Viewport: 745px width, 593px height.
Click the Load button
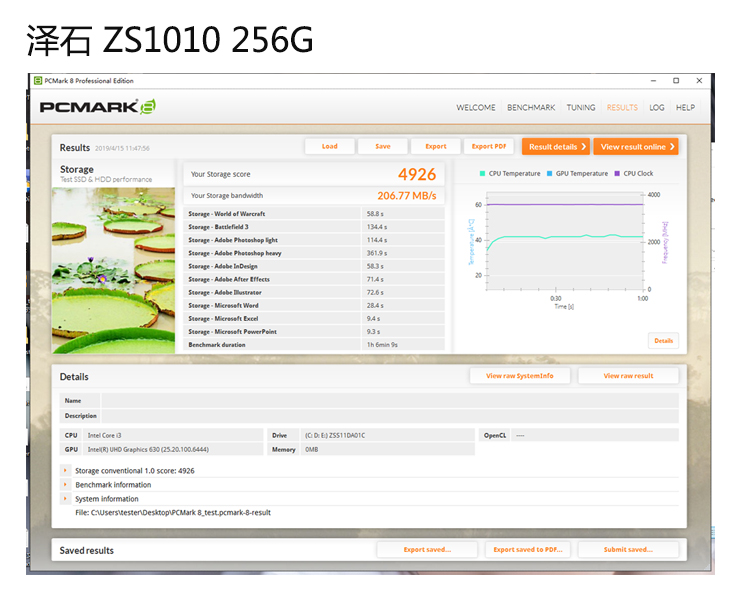[x=330, y=146]
